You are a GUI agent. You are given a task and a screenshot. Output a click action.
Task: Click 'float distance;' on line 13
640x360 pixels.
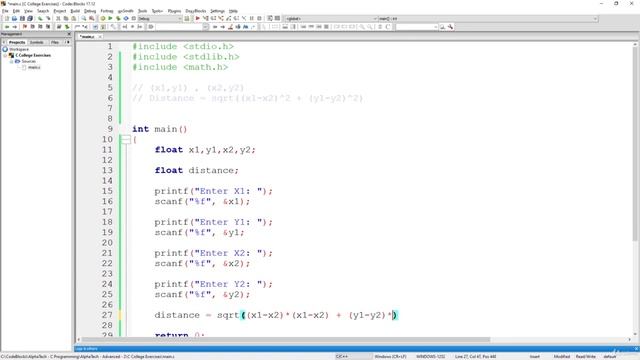point(196,171)
